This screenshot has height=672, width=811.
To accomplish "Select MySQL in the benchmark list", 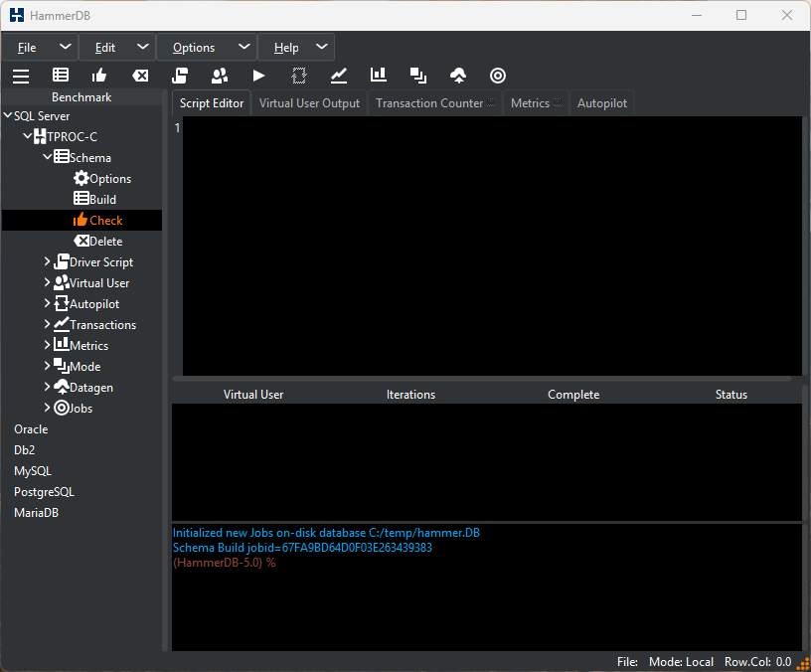I will (33, 471).
